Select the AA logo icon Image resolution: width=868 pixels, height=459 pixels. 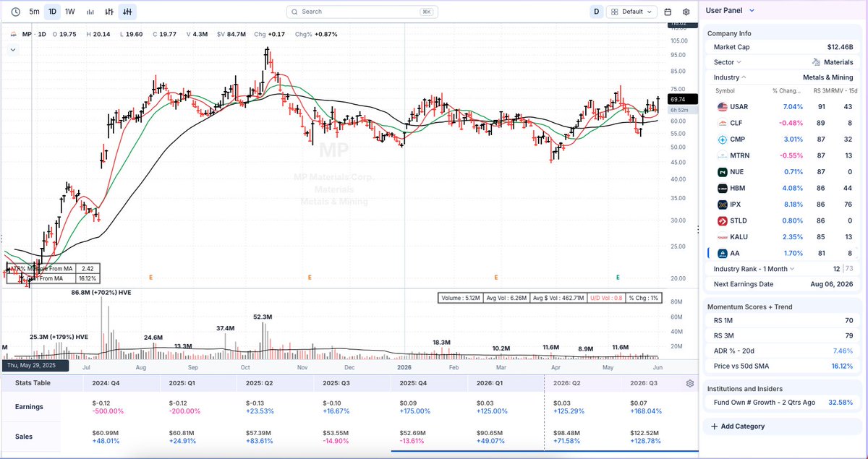pyautogui.click(x=723, y=253)
